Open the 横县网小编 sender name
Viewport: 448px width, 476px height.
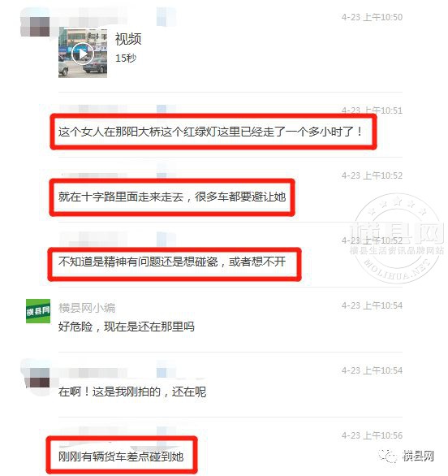[87, 308]
